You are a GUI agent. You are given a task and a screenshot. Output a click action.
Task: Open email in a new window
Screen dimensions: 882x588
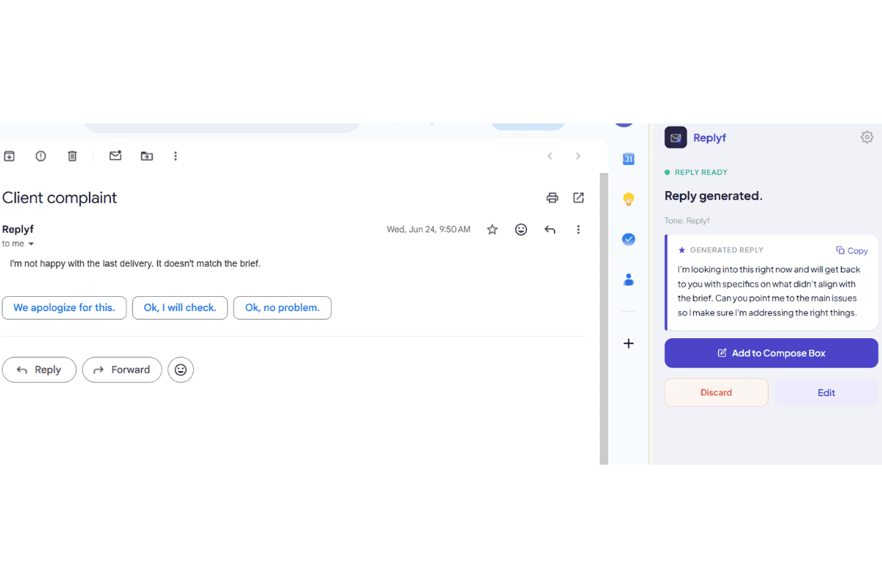[x=578, y=198]
